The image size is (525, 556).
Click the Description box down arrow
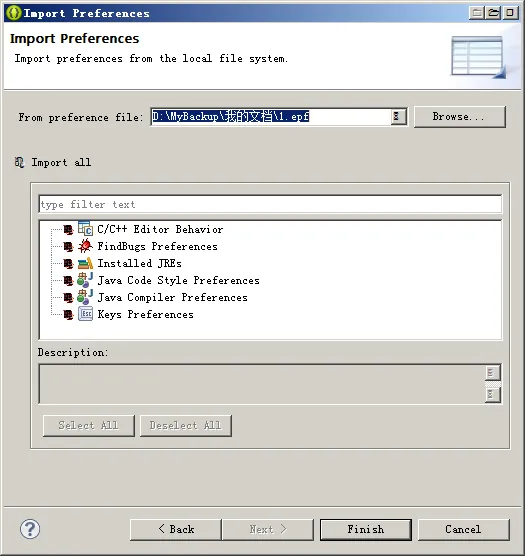(493, 395)
